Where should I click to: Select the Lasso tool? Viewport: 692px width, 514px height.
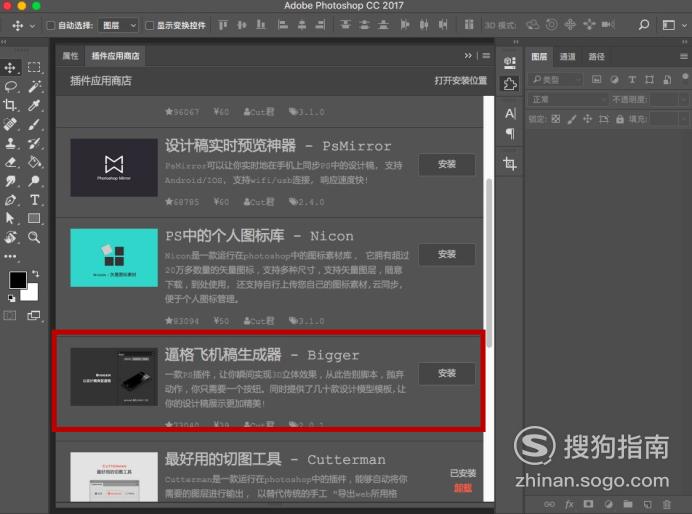point(10,86)
